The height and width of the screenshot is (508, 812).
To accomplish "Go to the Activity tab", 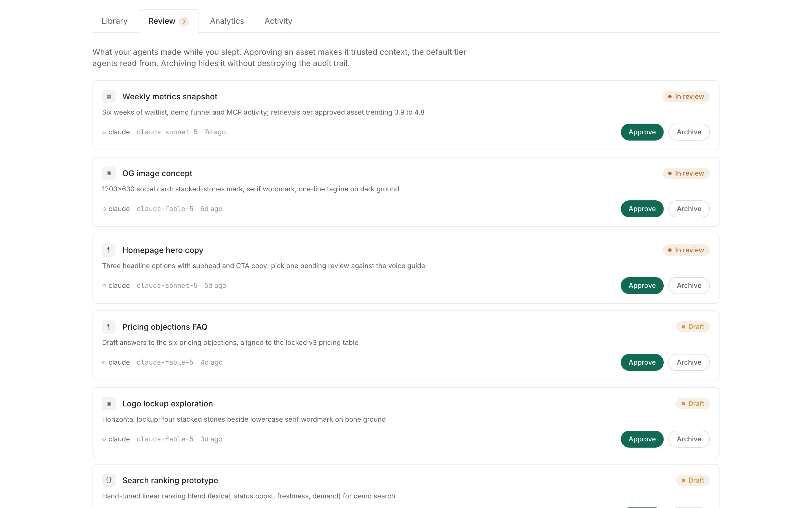I will [278, 21].
